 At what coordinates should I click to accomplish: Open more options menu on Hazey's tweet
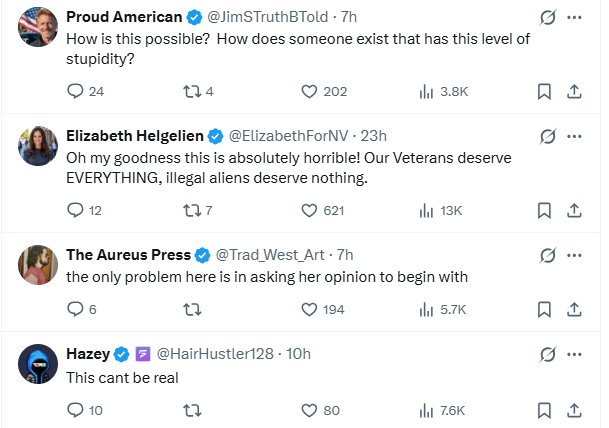point(574,354)
